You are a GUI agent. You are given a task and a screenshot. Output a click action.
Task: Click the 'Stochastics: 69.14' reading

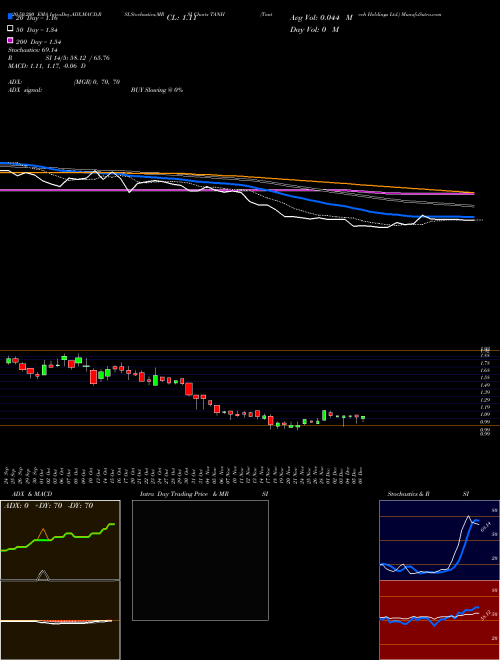(32, 50)
